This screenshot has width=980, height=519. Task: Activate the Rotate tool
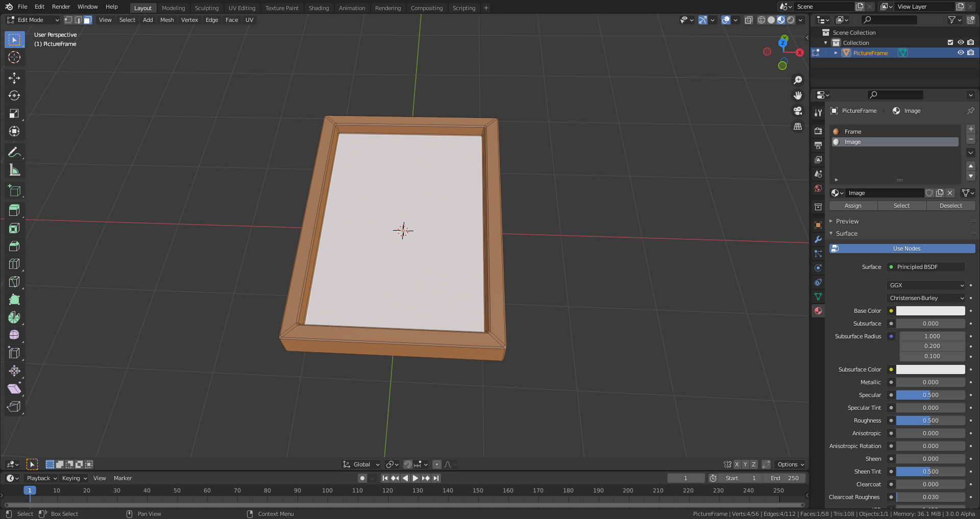tap(14, 95)
